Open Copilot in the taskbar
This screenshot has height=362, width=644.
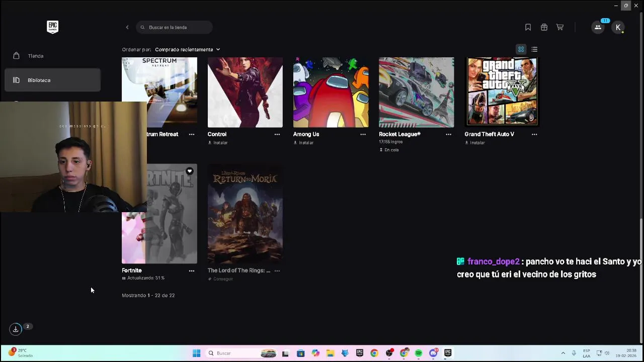click(x=315, y=353)
